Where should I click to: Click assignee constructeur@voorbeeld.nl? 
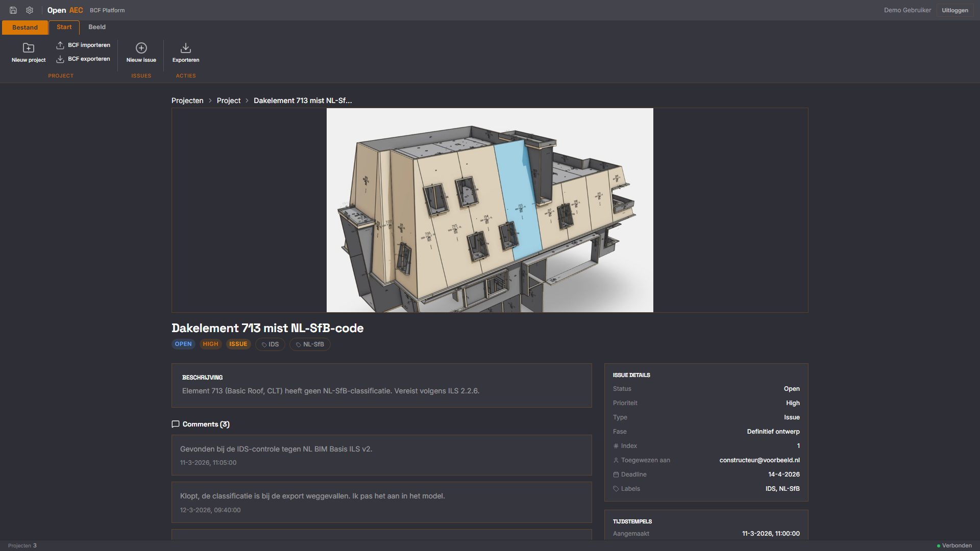pyautogui.click(x=759, y=460)
